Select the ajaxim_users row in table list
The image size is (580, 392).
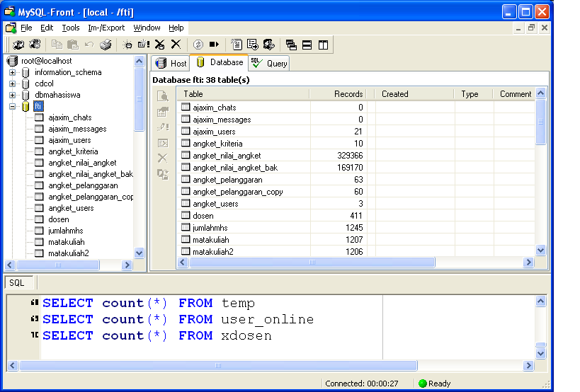356,132
